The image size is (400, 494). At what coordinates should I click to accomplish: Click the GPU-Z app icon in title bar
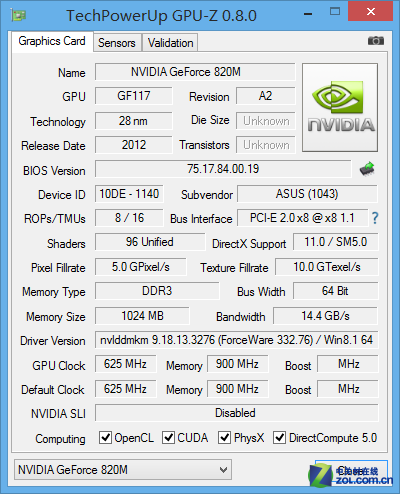(18, 15)
